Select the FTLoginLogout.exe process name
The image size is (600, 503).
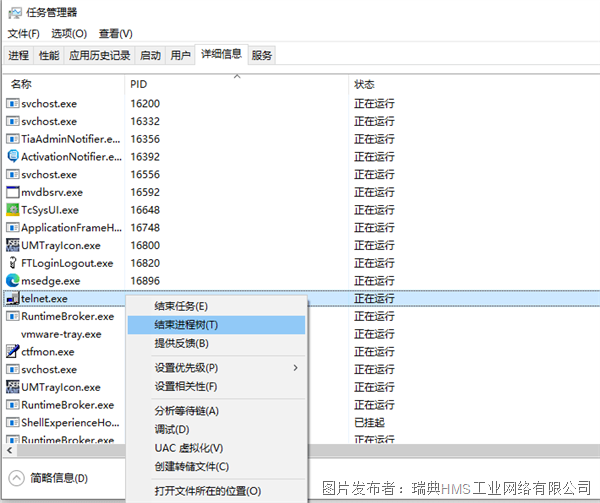67,264
